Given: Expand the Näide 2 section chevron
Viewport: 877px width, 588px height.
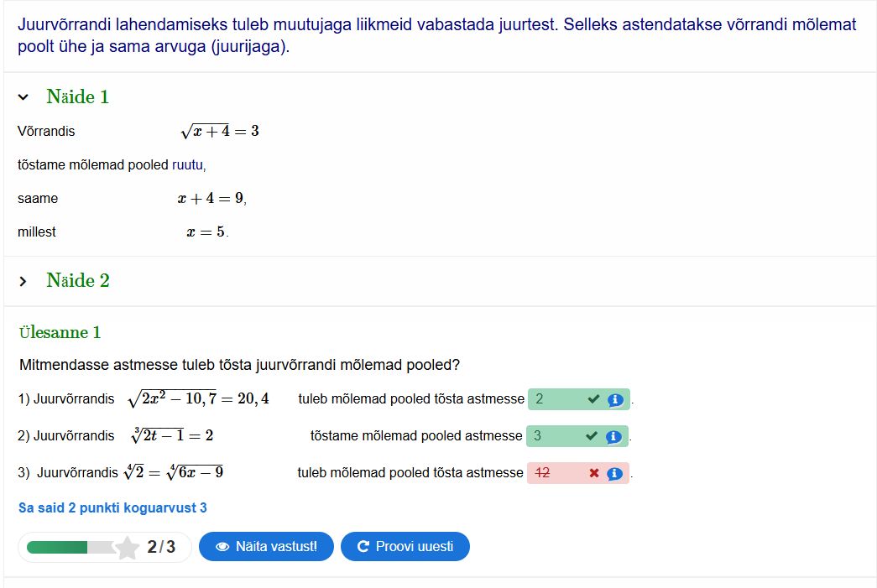Looking at the screenshot, I should [x=23, y=281].
